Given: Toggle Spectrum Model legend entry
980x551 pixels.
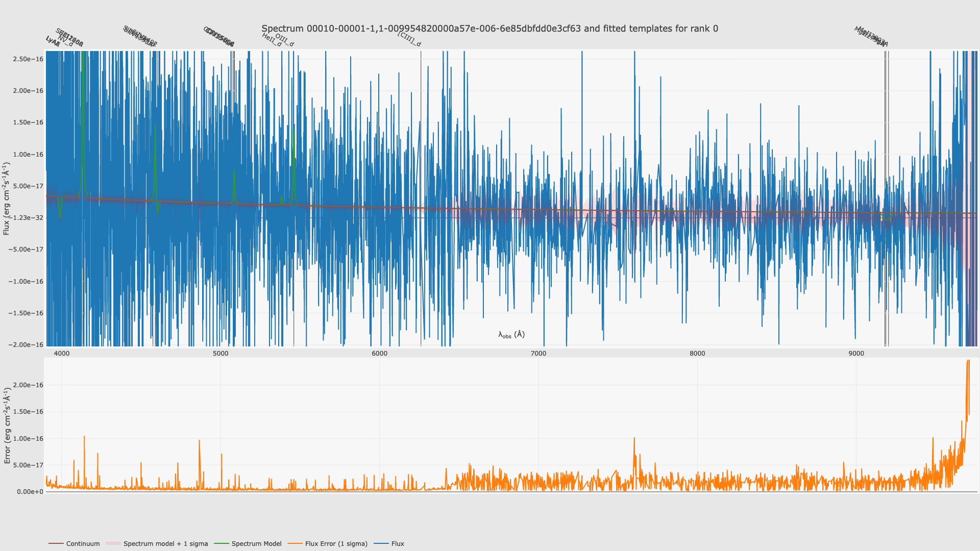Looking at the screenshot, I should coord(256,544).
